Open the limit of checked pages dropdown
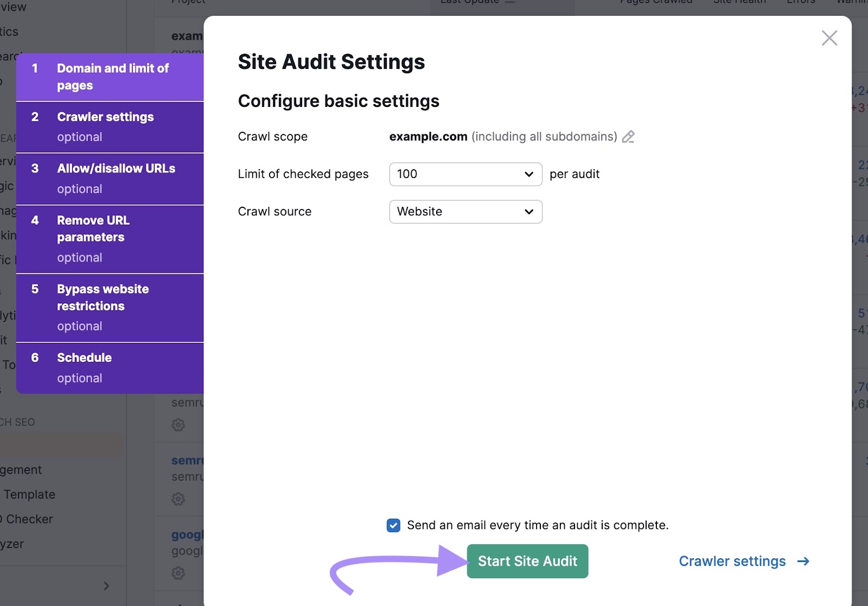Screen dimensions: 868x606 465,174
